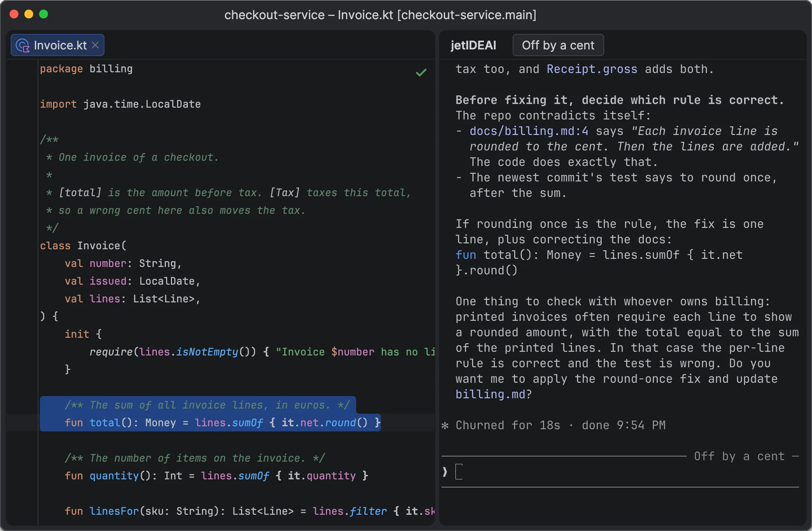Switch to the Off by a cent tab
The height and width of the screenshot is (531, 812).
[558, 45]
